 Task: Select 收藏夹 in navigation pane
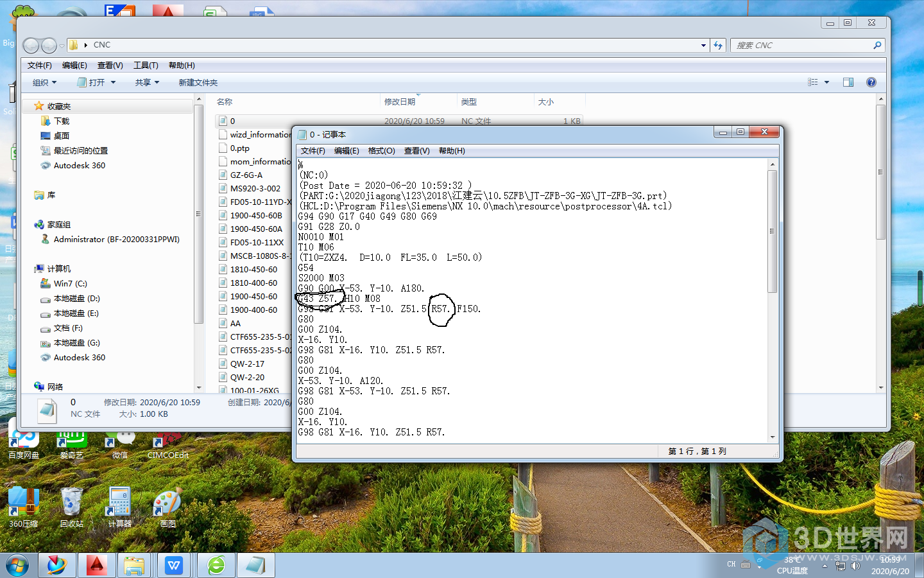pos(58,106)
